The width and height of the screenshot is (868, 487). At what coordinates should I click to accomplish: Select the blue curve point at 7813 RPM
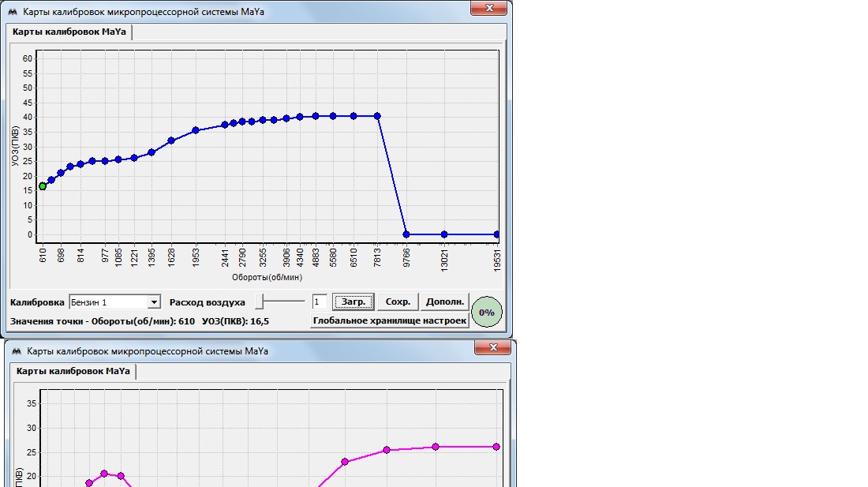[377, 116]
